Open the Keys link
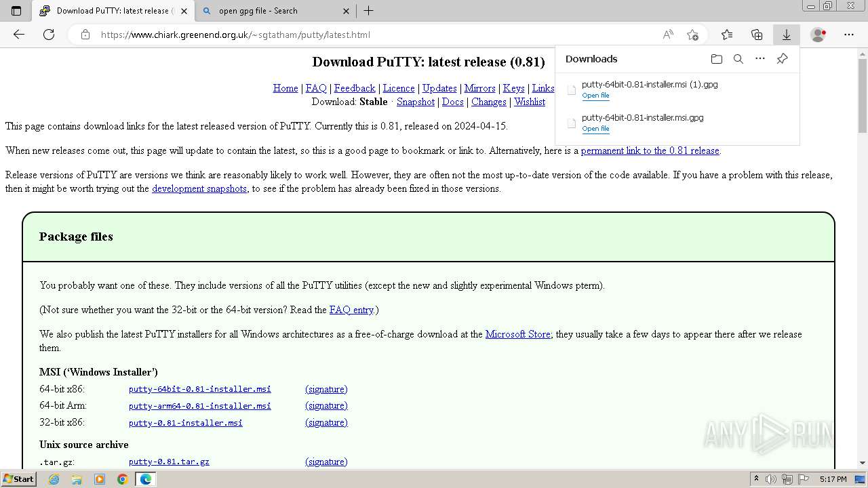 tap(513, 88)
